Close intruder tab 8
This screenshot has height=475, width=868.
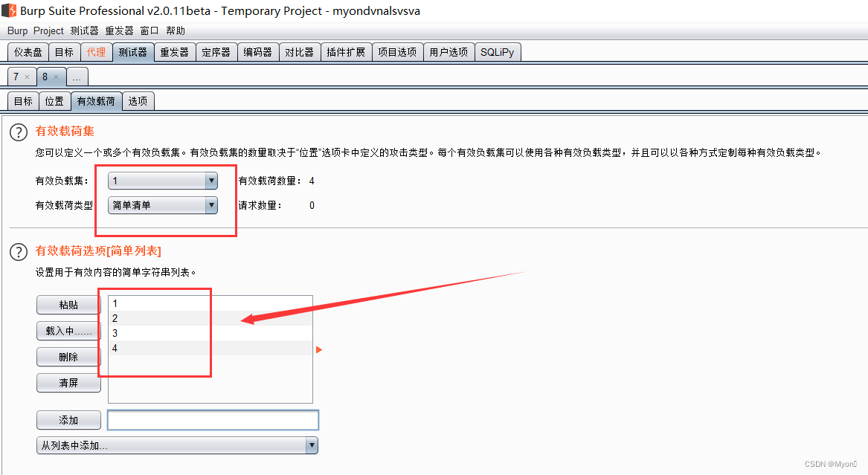(56, 77)
